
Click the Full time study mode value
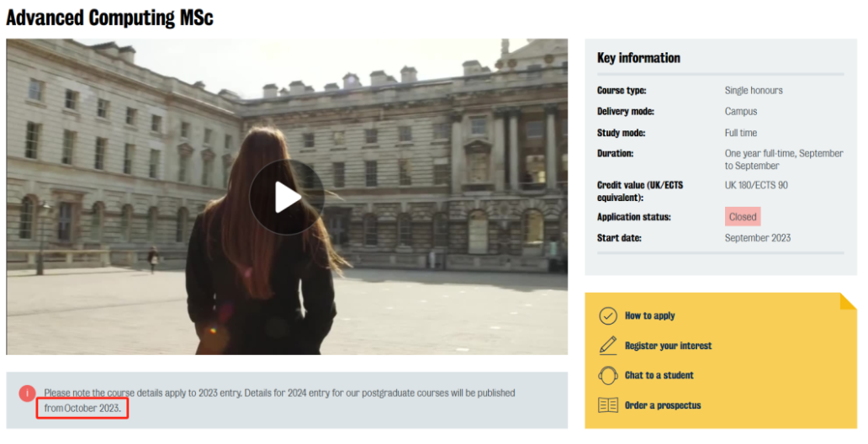(x=741, y=133)
